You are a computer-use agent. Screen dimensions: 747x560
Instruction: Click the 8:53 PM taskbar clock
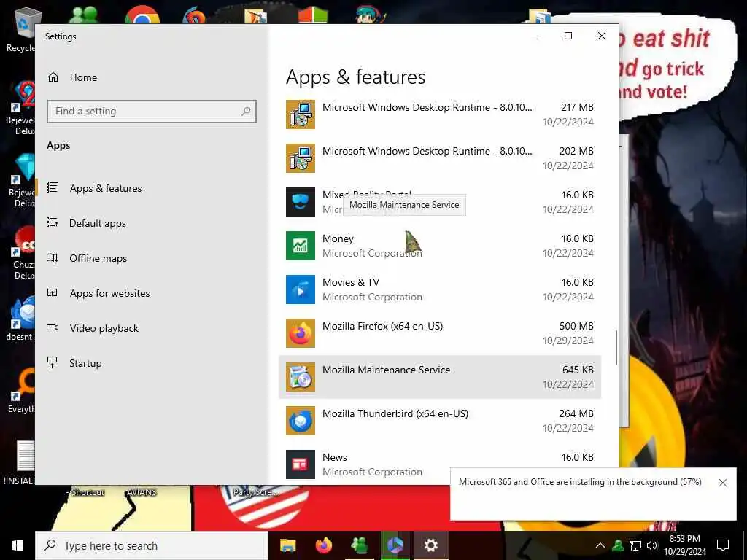pyautogui.click(x=684, y=539)
